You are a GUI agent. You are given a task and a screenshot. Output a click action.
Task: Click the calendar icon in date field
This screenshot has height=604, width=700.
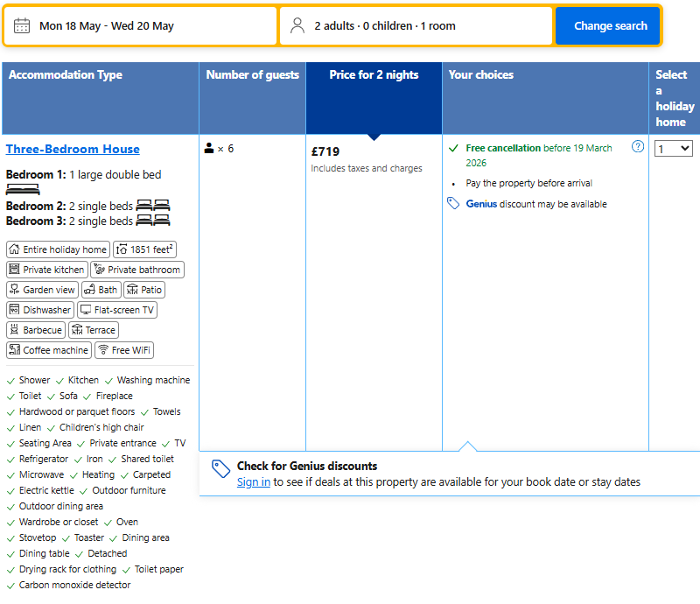[22, 25]
